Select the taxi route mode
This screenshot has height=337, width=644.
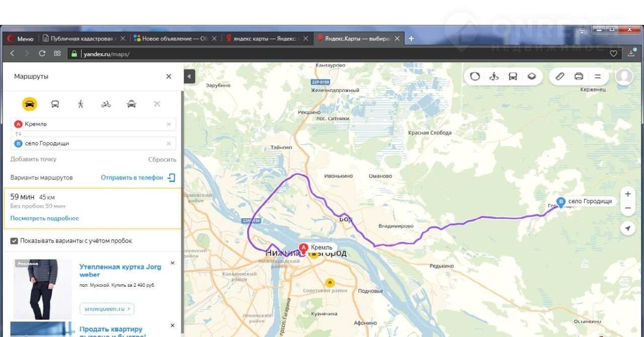click(x=131, y=104)
